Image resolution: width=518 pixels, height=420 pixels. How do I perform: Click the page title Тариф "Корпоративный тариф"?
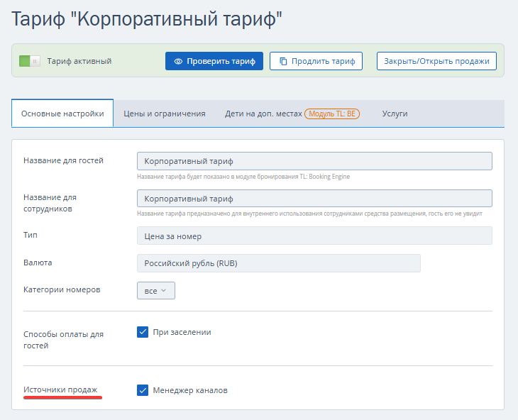click(x=147, y=19)
